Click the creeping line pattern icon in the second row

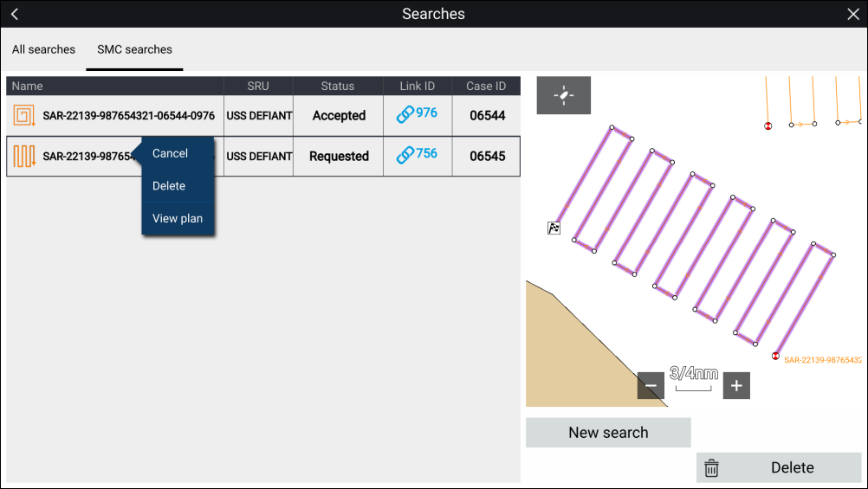(24, 157)
